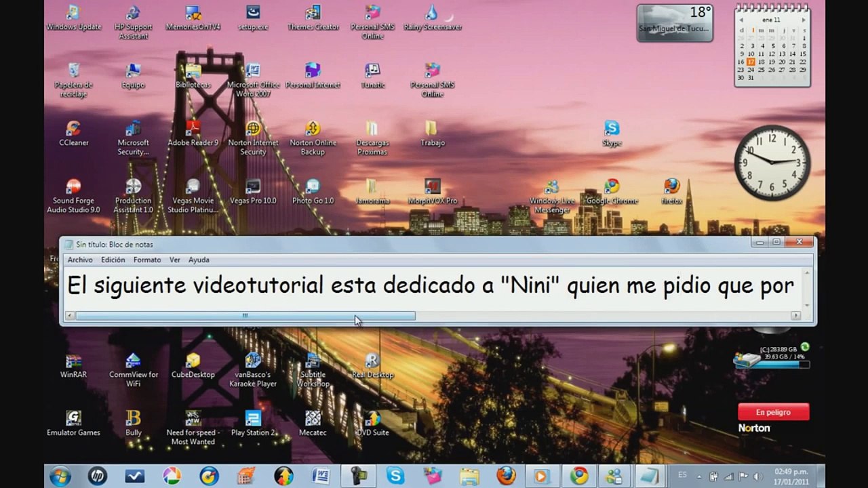Open Papelera de reciclaje icon
This screenshot has width=868, height=488.
point(73,80)
